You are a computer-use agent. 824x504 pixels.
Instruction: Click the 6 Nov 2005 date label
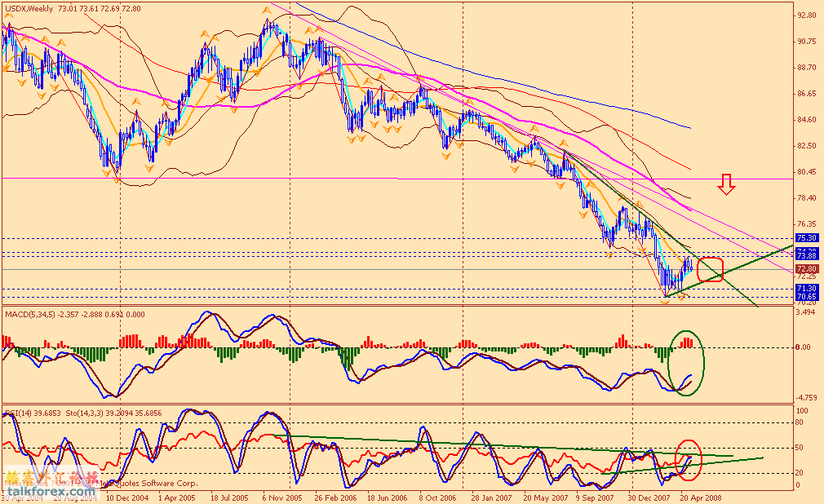pyautogui.click(x=282, y=497)
